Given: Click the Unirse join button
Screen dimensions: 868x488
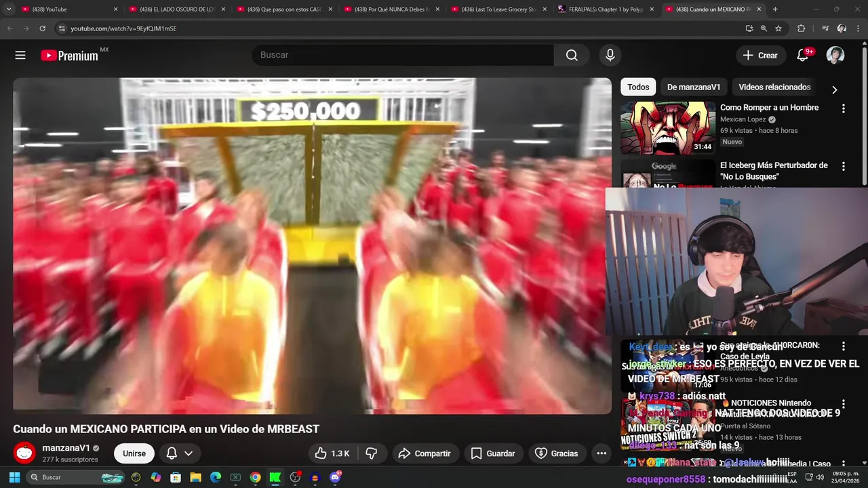Looking at the screenshot, I should (134, 453).
